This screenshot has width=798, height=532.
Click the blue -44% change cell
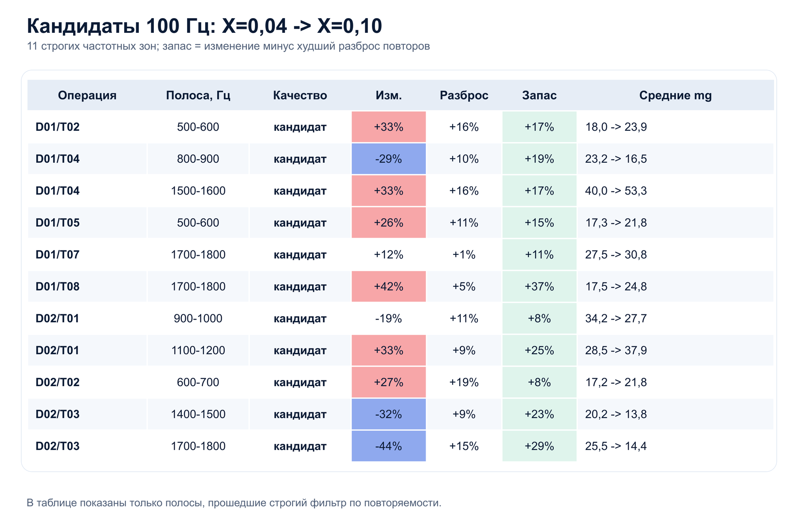pos(389,446)
